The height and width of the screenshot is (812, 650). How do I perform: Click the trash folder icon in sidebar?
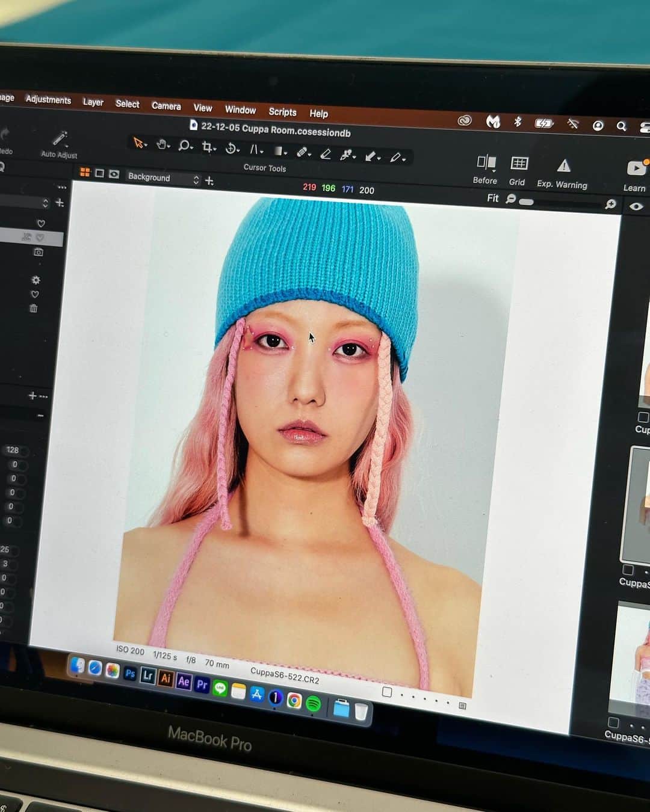point(34,308)
